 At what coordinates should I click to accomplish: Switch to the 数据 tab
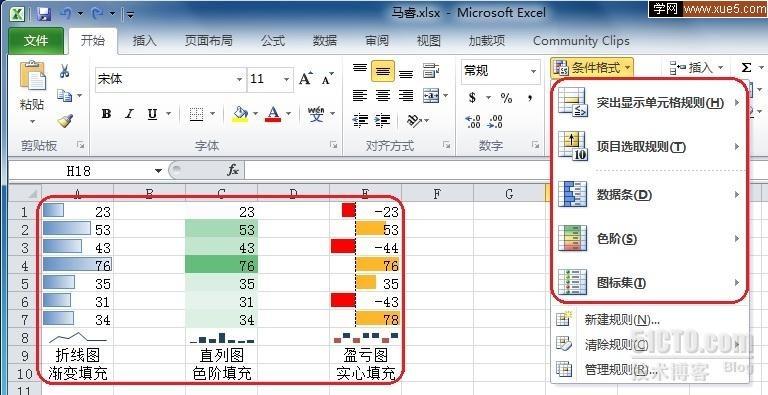pos(325,41)
